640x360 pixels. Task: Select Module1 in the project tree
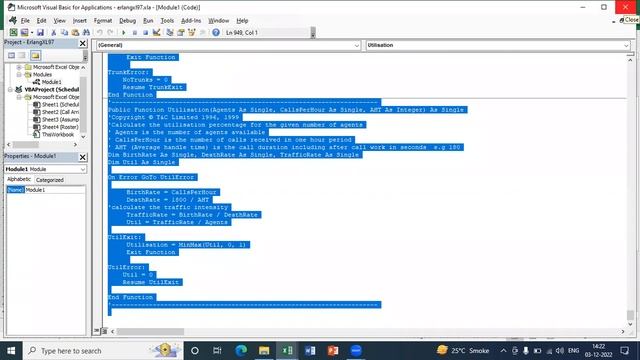tap(51, 82)
